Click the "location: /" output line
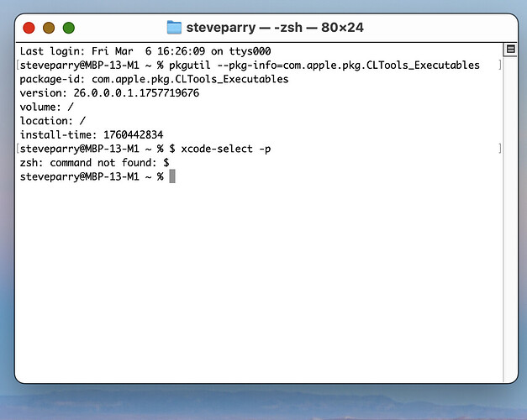The height and width of the screenshot is (420, 527). click(x=52, y=121)
